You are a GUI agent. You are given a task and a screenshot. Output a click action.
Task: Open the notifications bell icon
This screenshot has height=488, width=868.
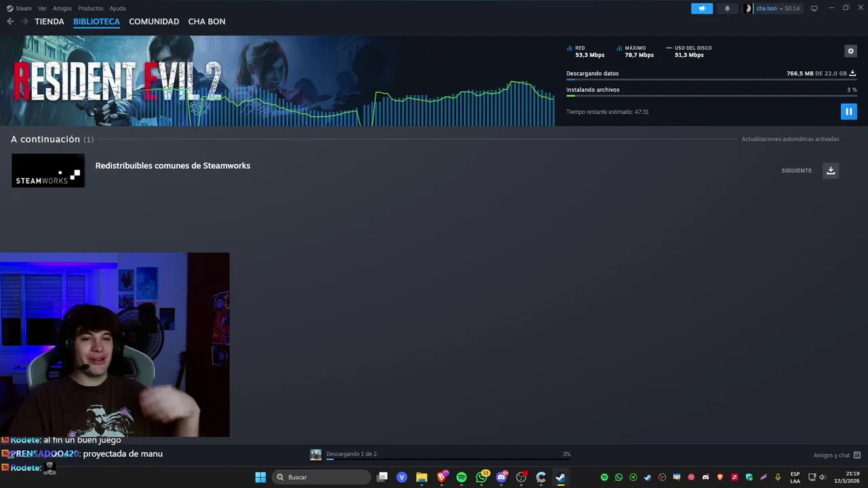[728, 8]
